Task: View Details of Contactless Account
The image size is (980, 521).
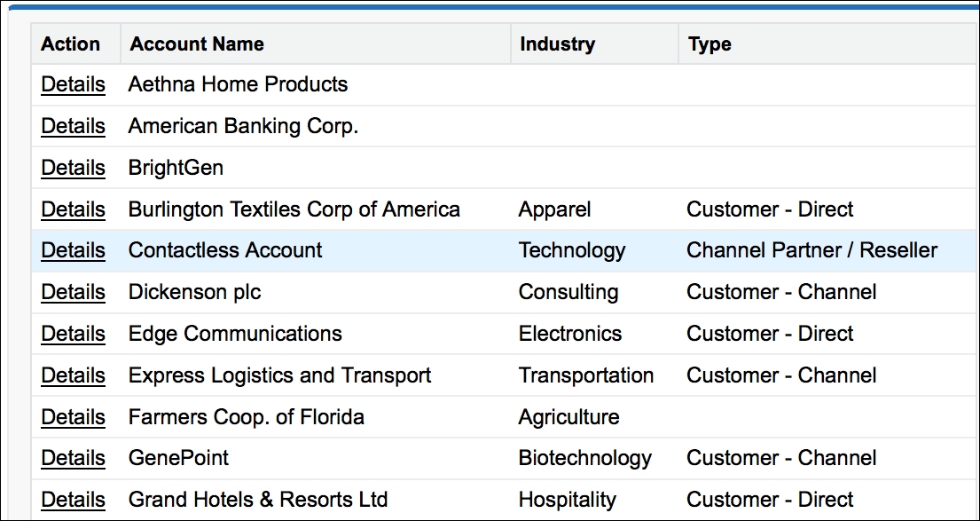Action: tap(73, 251)
